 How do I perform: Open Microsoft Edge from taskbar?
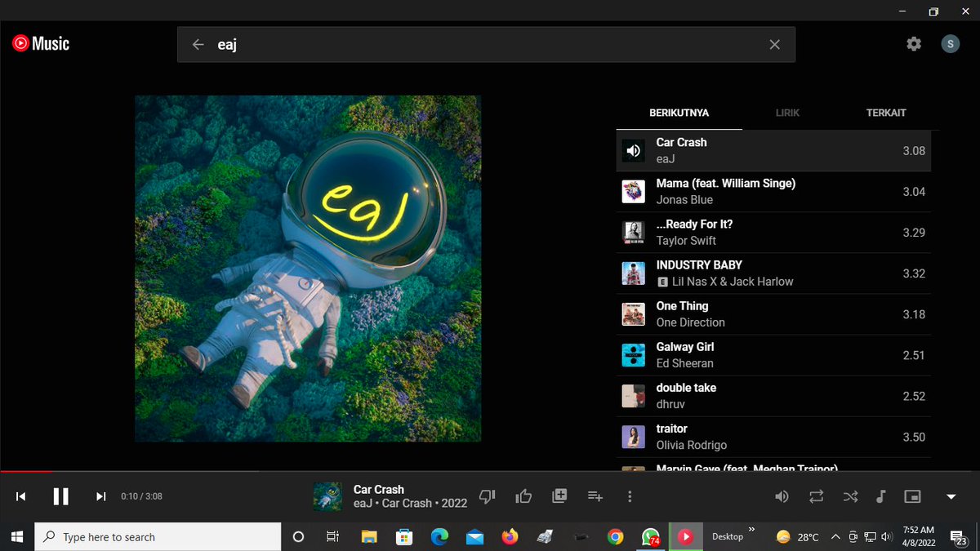click(x=439, y=536)
